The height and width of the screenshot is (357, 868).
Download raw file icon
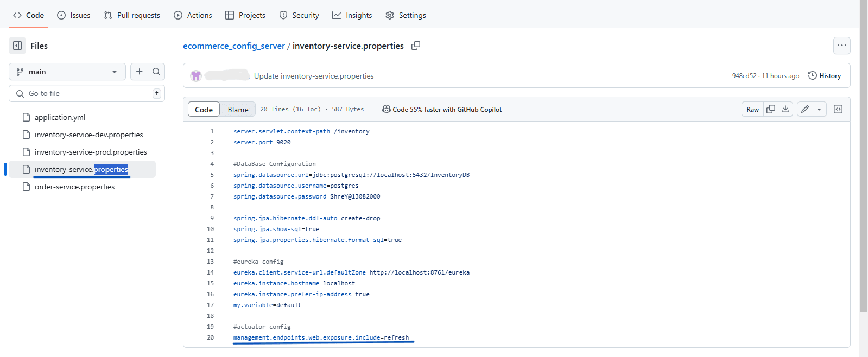(x=785, y=109)
